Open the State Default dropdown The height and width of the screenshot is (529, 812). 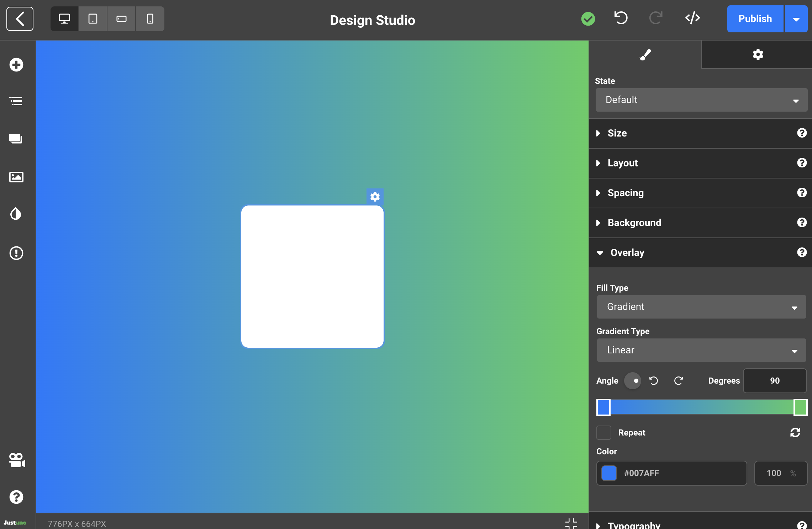pyautogui.click(x=701, y=100)
